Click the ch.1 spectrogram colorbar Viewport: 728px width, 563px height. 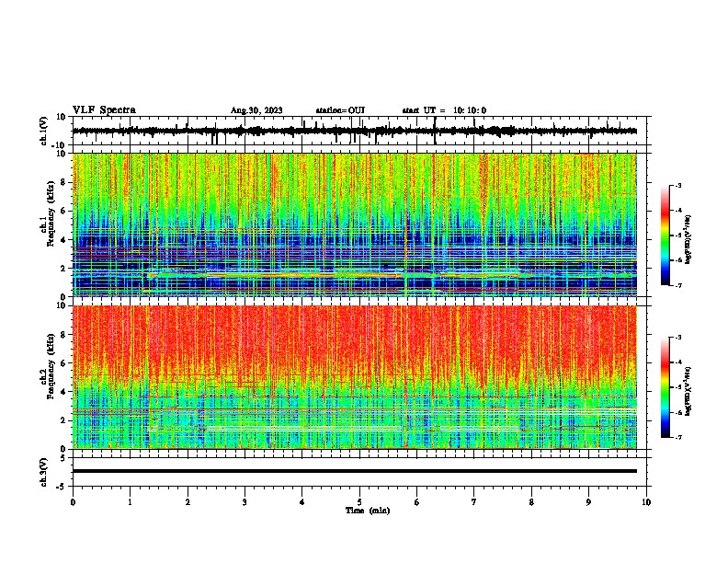[x=665, y=236]
